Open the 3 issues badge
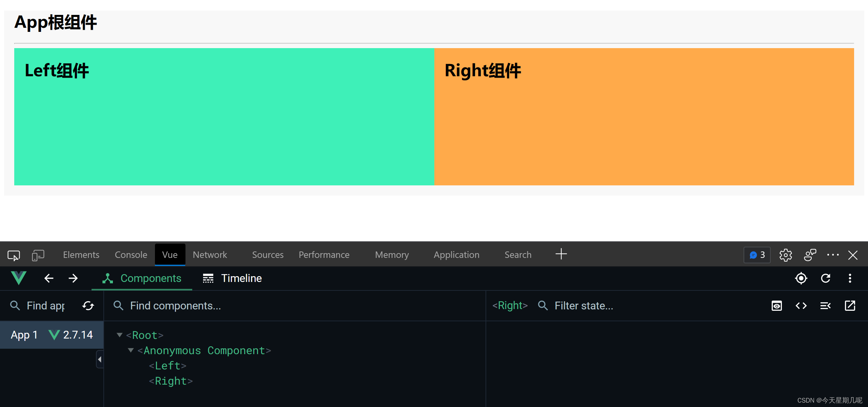 tap(757, 255)
